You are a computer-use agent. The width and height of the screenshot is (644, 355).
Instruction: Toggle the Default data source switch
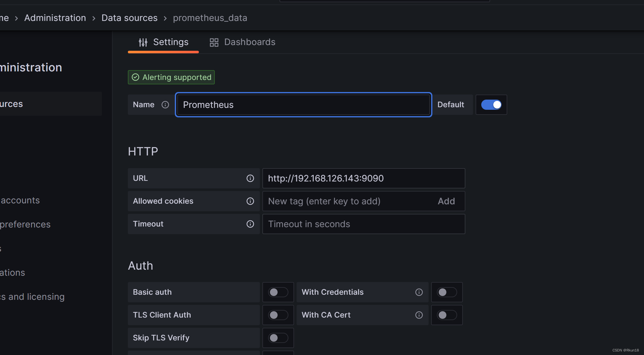491,104
